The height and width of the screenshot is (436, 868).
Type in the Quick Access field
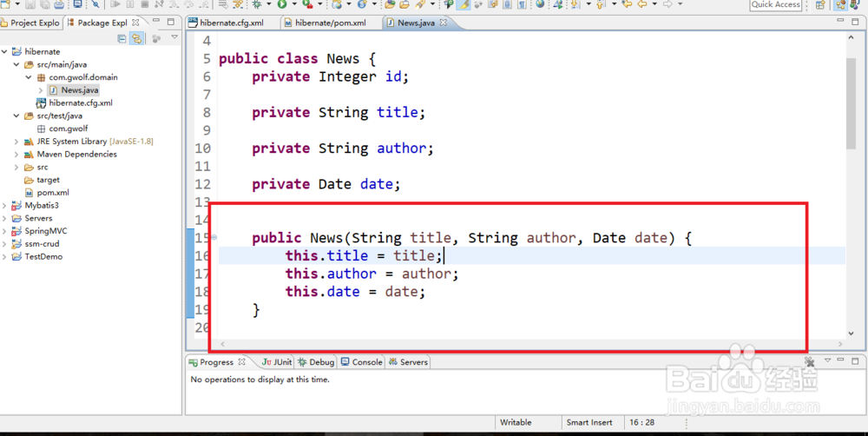(x=776, y=4)
